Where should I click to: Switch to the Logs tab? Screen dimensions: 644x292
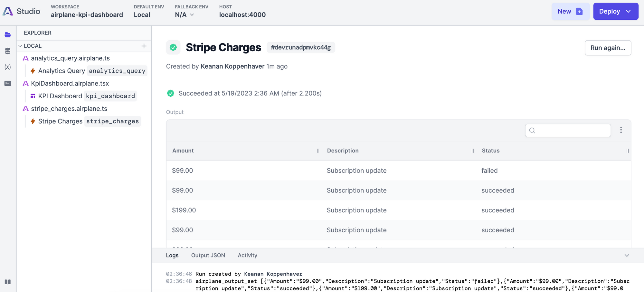172,256
